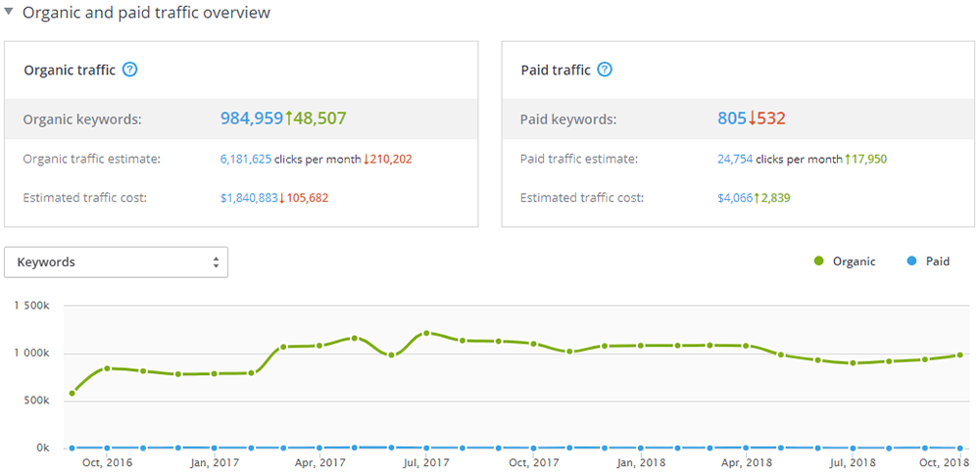Select the last organic data point near Oct, 2018
The image size is (980, 473).
pyautogui.click(x=960, y=355)
